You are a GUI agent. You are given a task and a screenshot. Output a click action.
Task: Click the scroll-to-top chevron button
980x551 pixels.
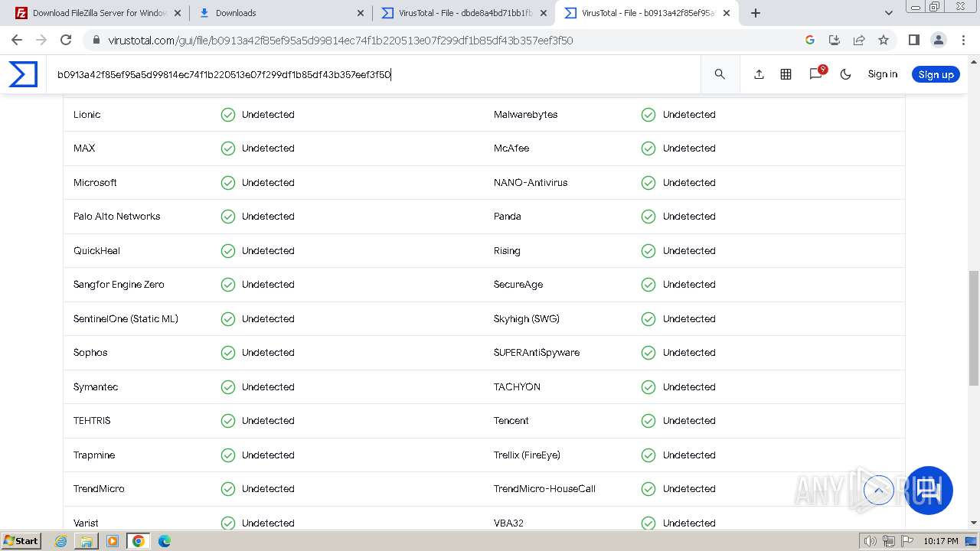coord(878,490)
